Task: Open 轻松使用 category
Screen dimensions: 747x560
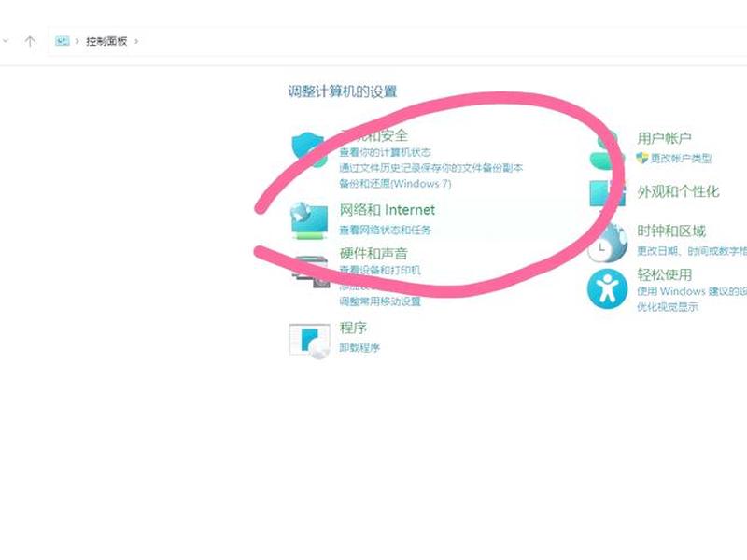Action: click(664, 274)
